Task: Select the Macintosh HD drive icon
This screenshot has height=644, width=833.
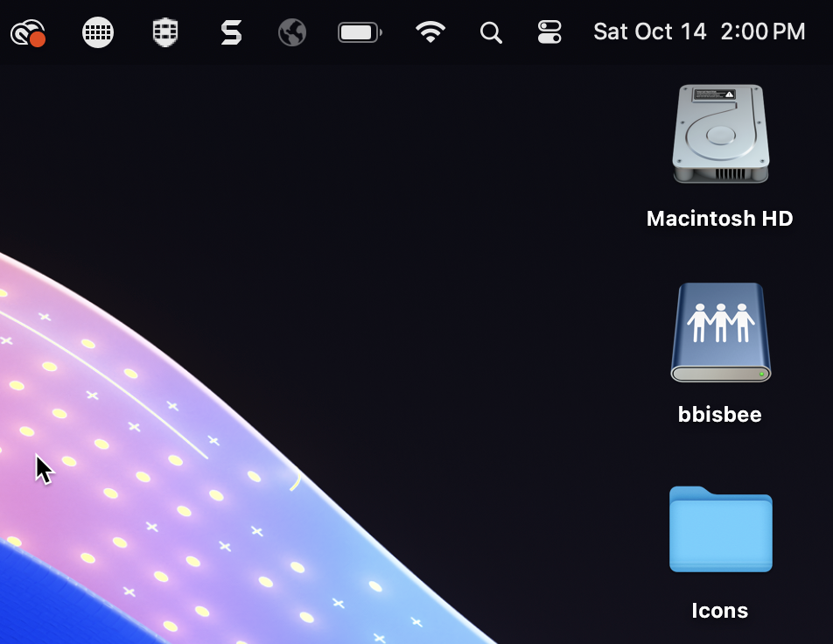Action: [x=719, y=133]
